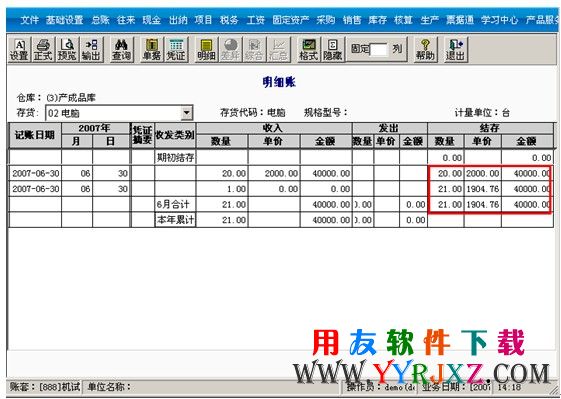561x399 pixels.
Task: Open the 项目 menu
Action: click(204, 20)
